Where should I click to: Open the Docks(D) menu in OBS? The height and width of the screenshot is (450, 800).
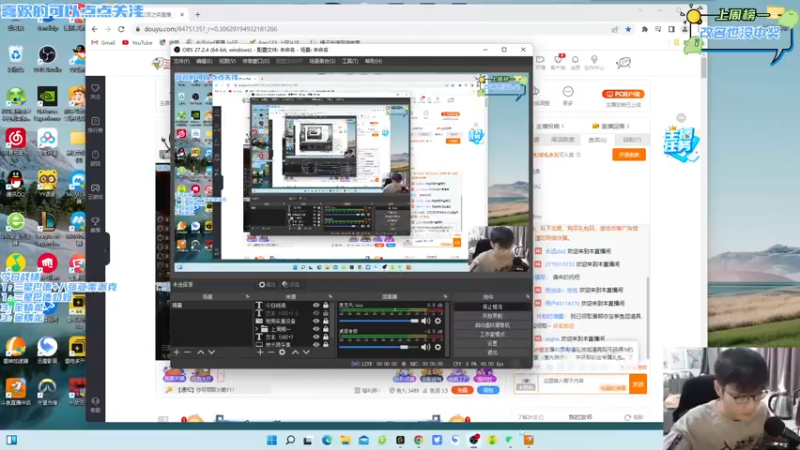[x=256, y=61]
